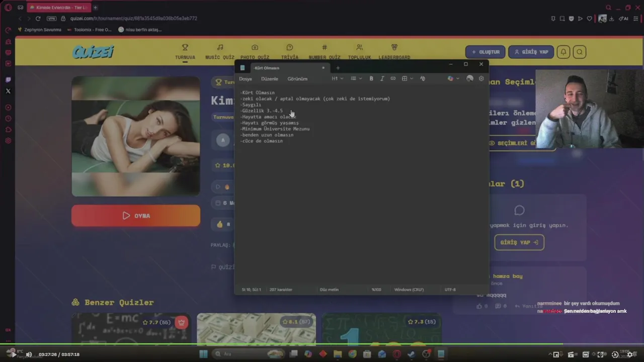The height and width of the screenshot is (362, 644).
Task: Open a new browser tab
Action: pos(95,8)
